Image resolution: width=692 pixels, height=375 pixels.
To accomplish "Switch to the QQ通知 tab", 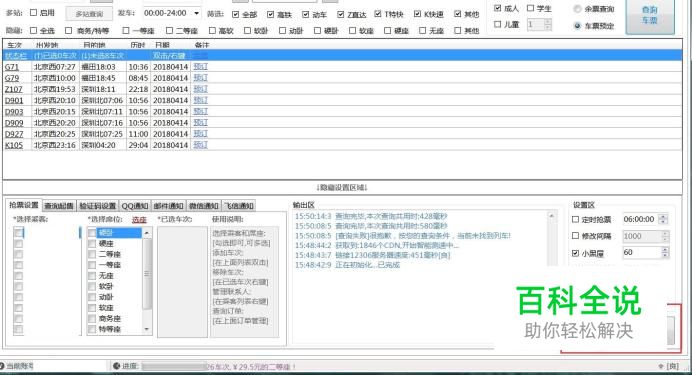I will [135, 206].
